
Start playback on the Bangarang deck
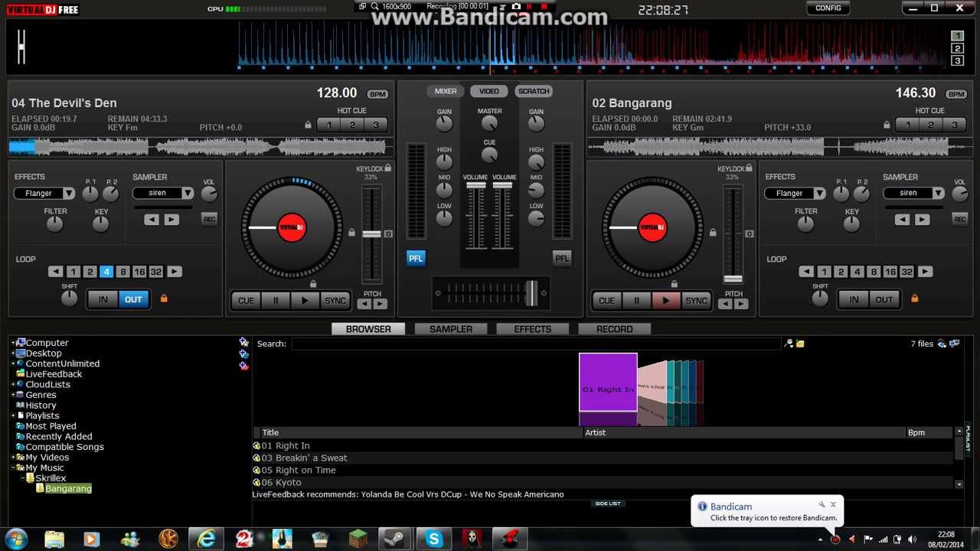coord(665,301)
